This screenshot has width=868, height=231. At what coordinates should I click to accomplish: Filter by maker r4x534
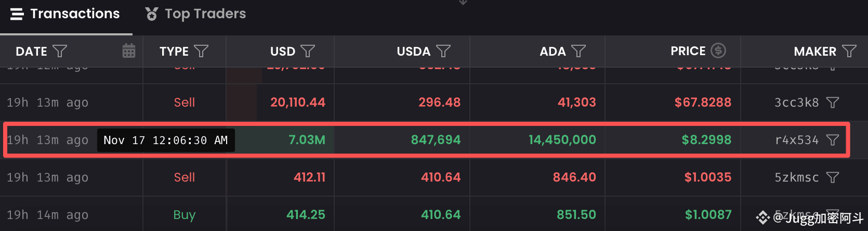coord(833,140)
